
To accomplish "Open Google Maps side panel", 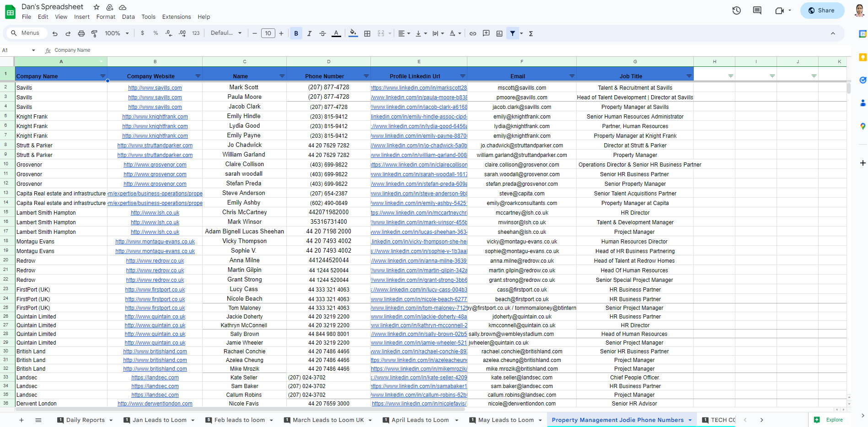I will [x=863, y=126].
